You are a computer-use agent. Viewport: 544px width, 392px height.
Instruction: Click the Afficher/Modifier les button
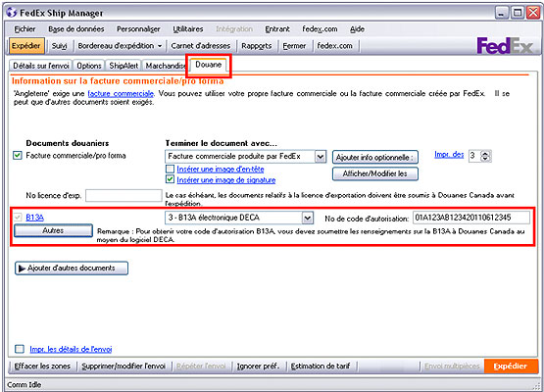[375, 173]
